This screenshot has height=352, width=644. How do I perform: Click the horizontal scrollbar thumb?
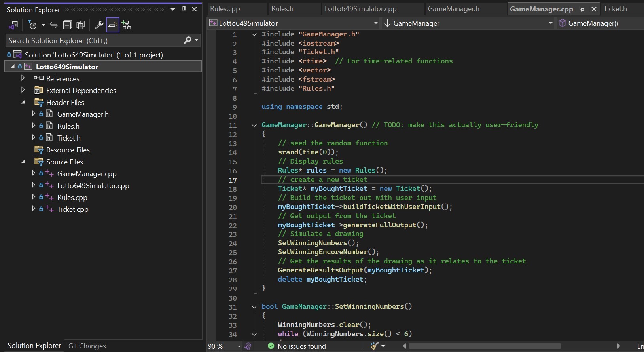click(x=485, y=346)
